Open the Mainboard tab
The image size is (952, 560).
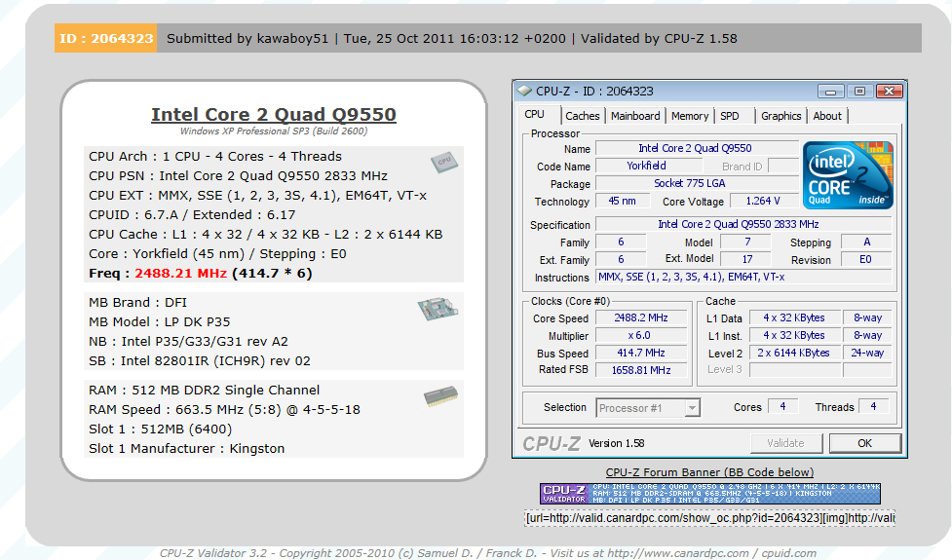pos(635,116)
